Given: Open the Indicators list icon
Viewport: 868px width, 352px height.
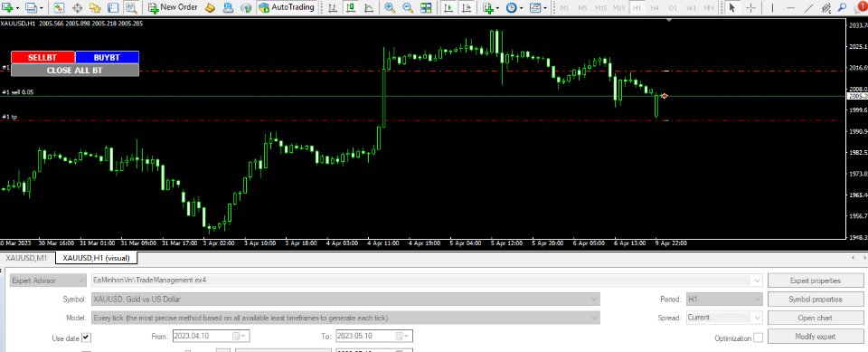Looking at the screenshot, I should tap(487, 8).
